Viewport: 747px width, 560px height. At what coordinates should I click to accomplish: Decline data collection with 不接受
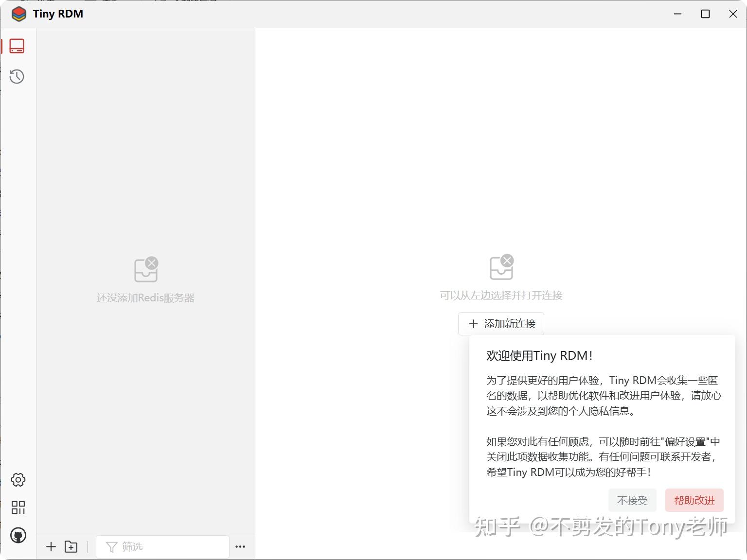(632, 500)
